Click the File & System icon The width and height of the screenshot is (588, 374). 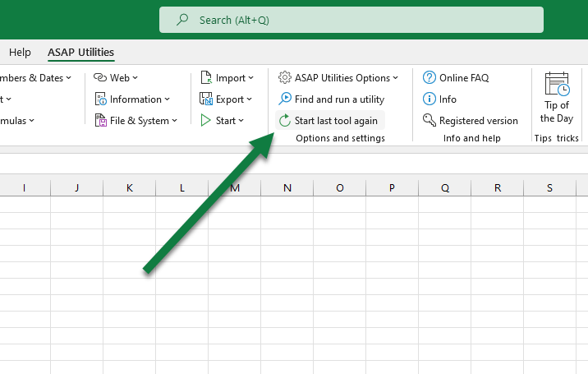click(100, 121)
